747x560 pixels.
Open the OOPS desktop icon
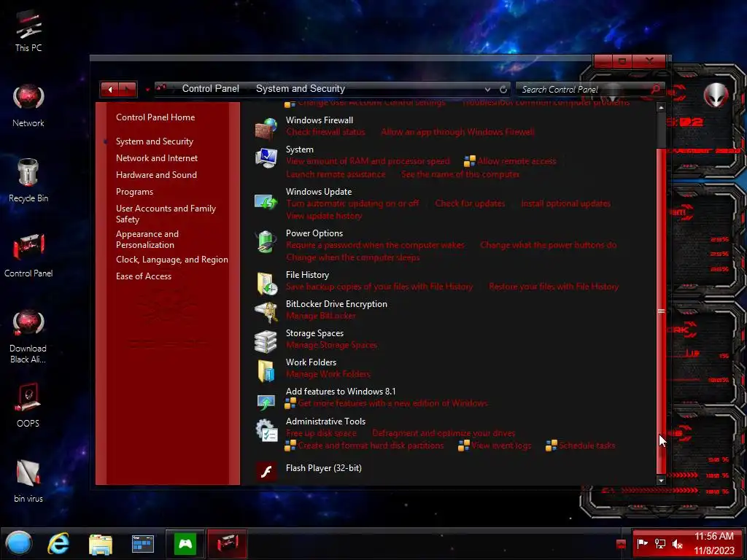coord(28,405)
